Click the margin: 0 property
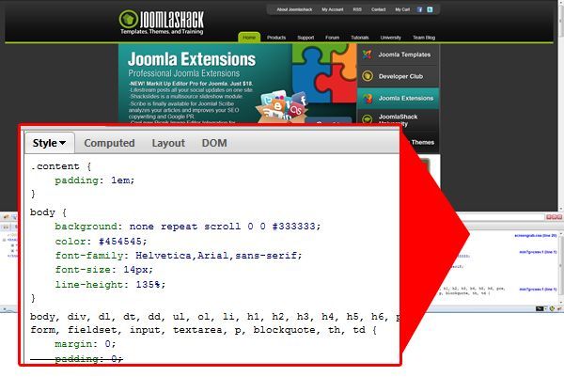 [x=86, y=344]
